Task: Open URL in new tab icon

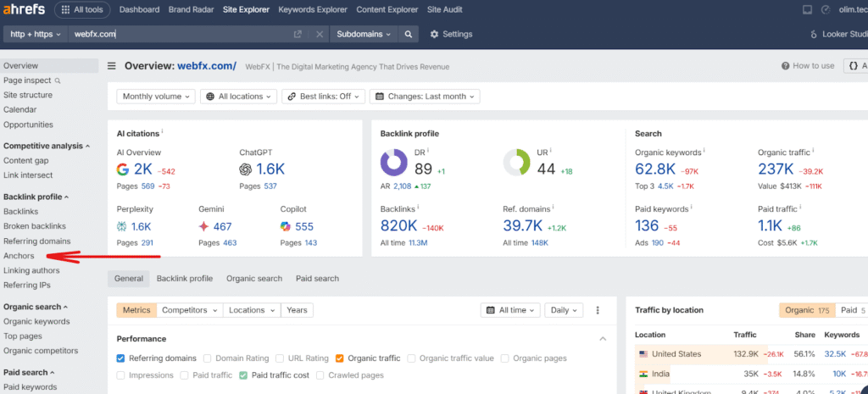Action: [298, 34]
